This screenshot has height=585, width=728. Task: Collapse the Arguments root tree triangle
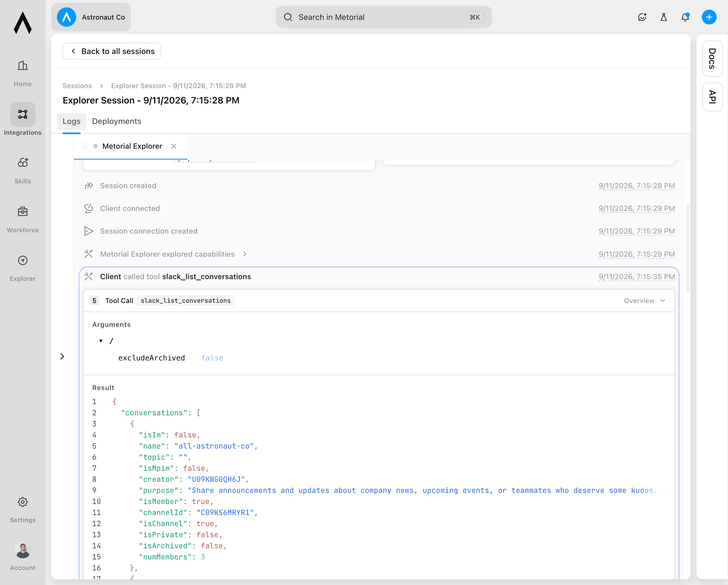[x=101, y=341]
